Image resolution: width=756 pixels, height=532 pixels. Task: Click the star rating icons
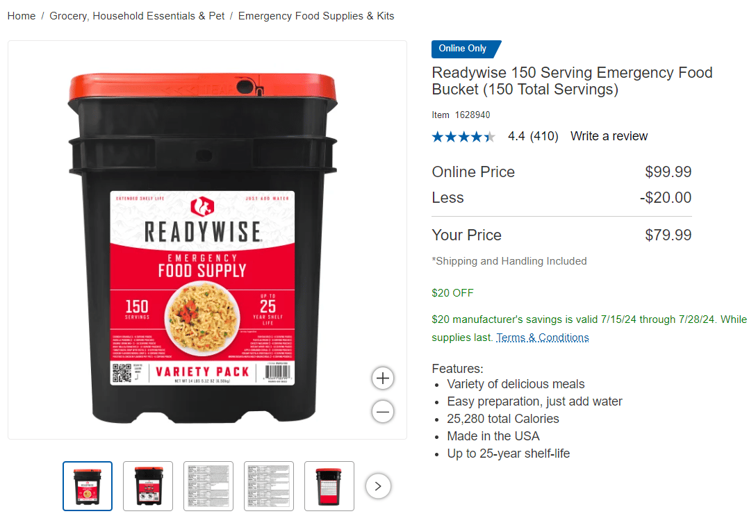coord(463,137)
